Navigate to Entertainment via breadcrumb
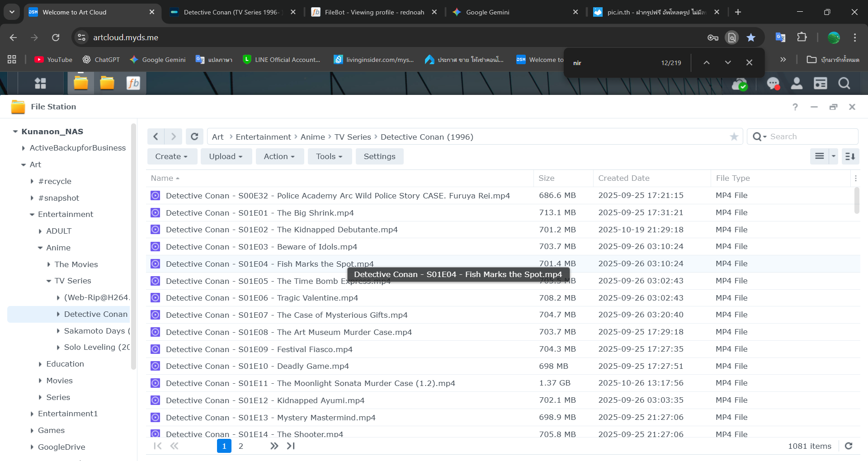Screen dimensions: 868x461 [263, 136]
